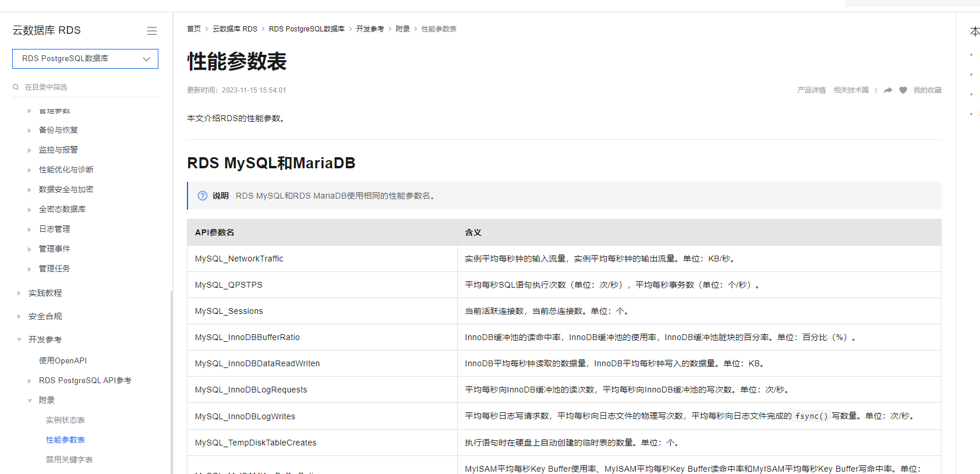980x474 pixels.
Task: Open the 安全合规 sidebar entry
Action: 45,317
